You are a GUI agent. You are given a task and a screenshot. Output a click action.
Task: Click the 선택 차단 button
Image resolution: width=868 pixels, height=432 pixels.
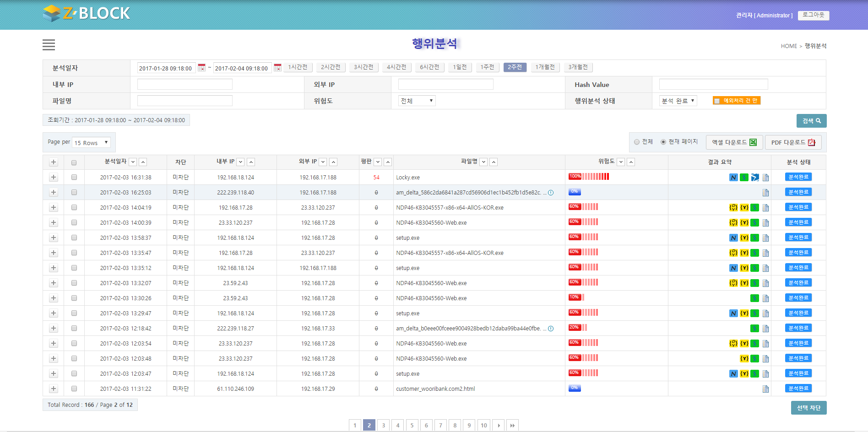click(808, 408)
